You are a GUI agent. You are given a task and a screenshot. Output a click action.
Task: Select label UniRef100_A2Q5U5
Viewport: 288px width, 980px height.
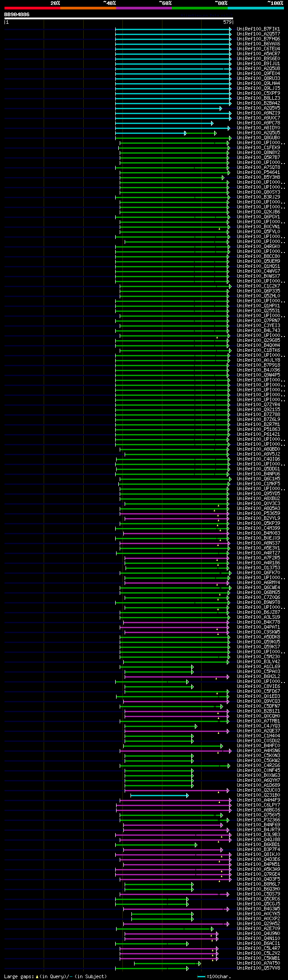pos(258,133)
